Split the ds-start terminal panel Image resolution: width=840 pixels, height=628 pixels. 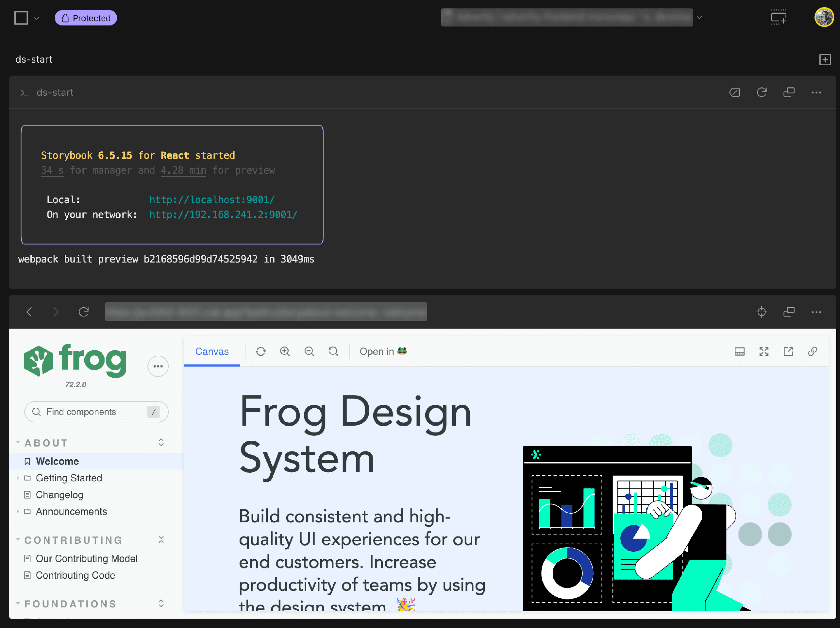coord(789,92)
